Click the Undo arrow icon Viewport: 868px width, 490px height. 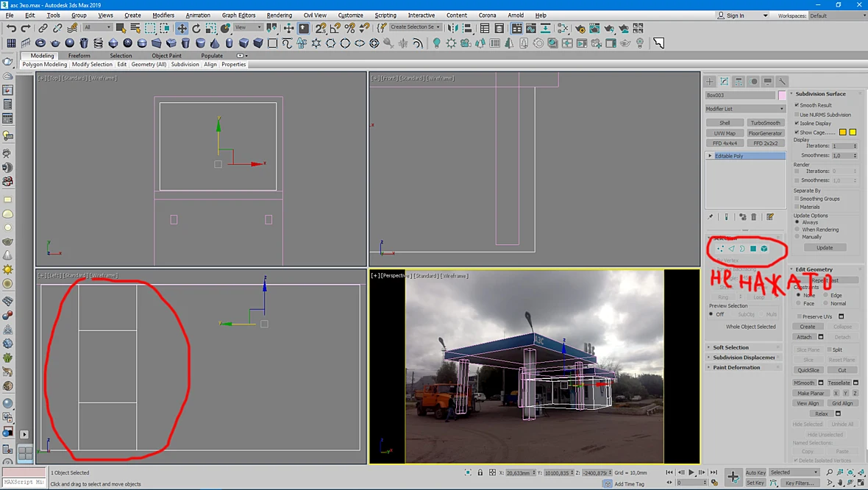[x=11, y=28]
